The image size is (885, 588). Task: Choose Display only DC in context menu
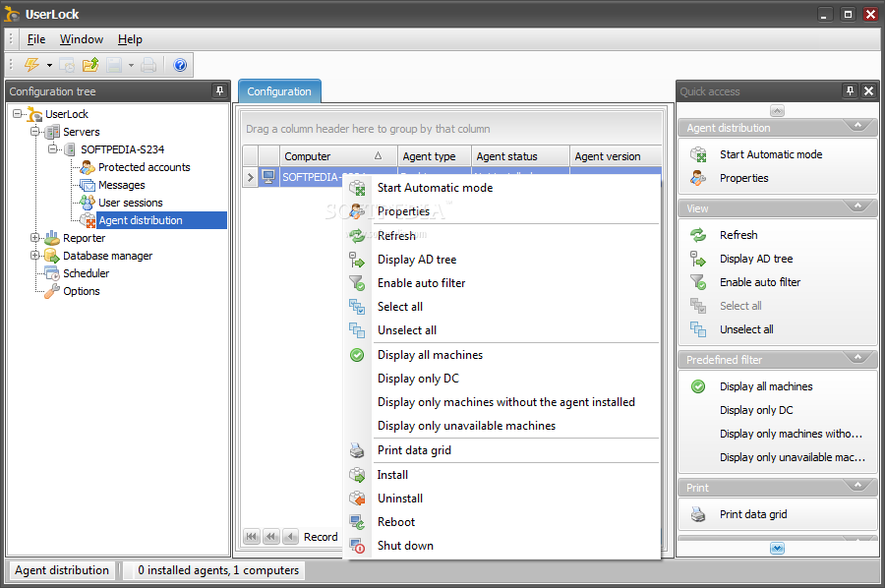tap(501, 379)
